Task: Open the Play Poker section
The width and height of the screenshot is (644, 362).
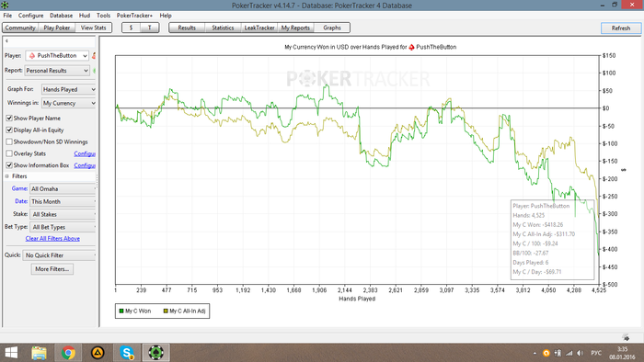Action: (57, 28)
